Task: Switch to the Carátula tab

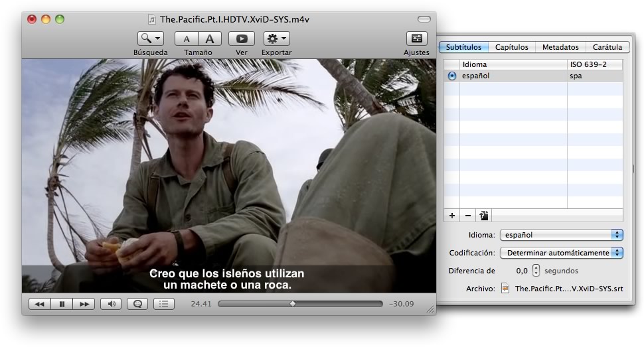Action: pos(607,47)
